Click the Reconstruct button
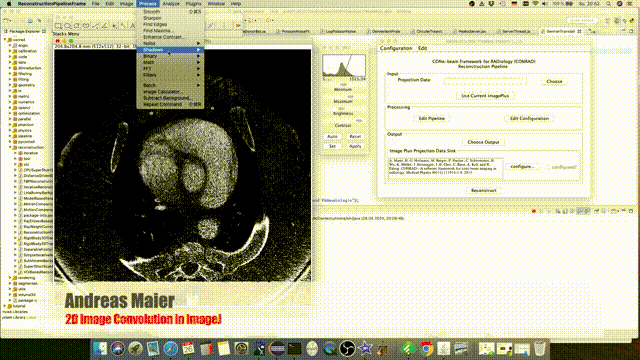Screen dimensions: 640x360 tap(483, 191)
